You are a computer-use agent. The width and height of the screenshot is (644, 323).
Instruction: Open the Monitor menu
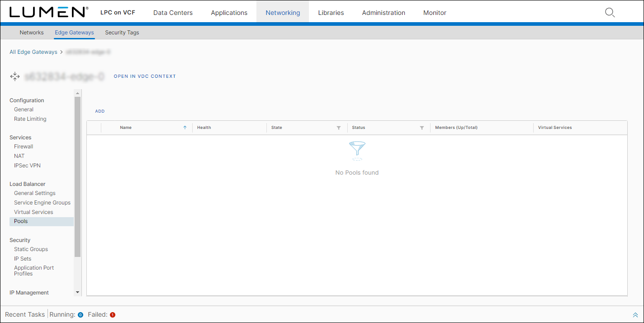click(x=435, y=13)
